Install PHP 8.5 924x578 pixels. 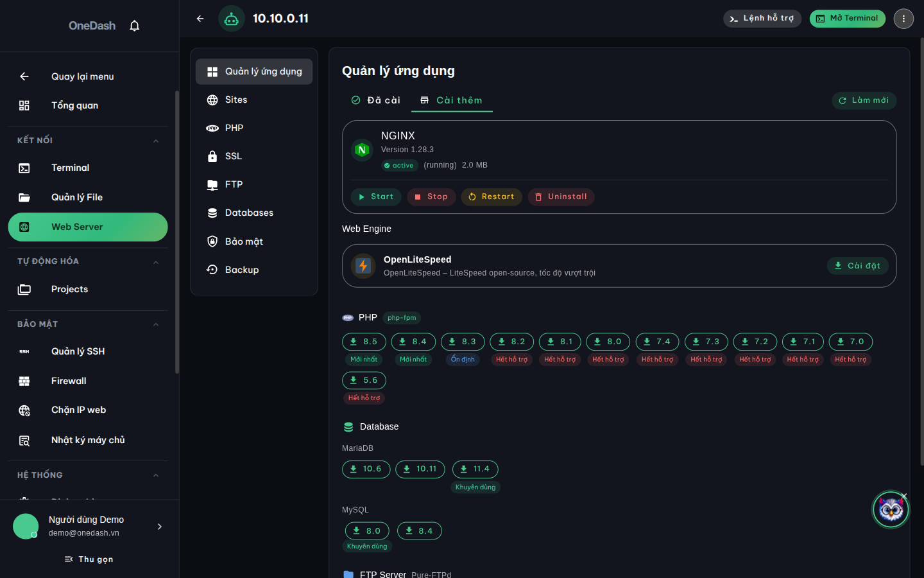364,342
